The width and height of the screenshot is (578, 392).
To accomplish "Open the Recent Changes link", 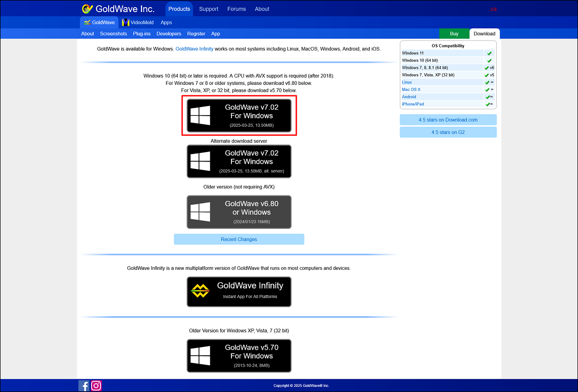I will coord(239,239).
